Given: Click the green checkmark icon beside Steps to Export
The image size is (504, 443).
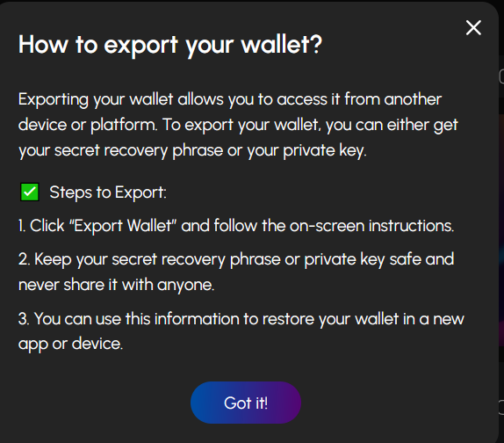Looking at the screenshot, I should 30,192.
